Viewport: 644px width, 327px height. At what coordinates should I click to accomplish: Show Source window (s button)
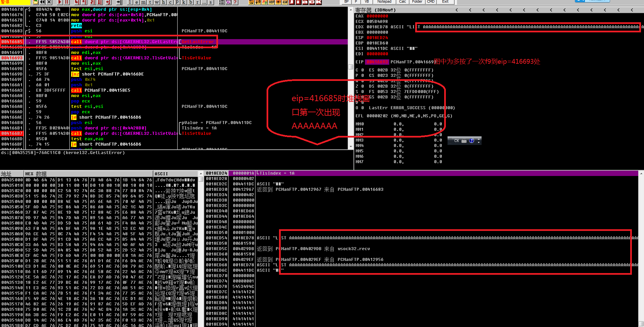211,2
